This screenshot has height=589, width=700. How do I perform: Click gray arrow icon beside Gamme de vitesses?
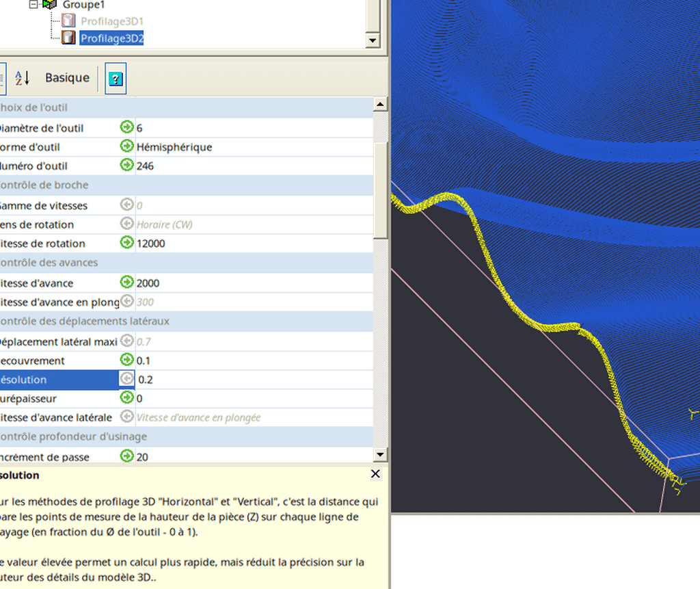[x=126, y=205]
